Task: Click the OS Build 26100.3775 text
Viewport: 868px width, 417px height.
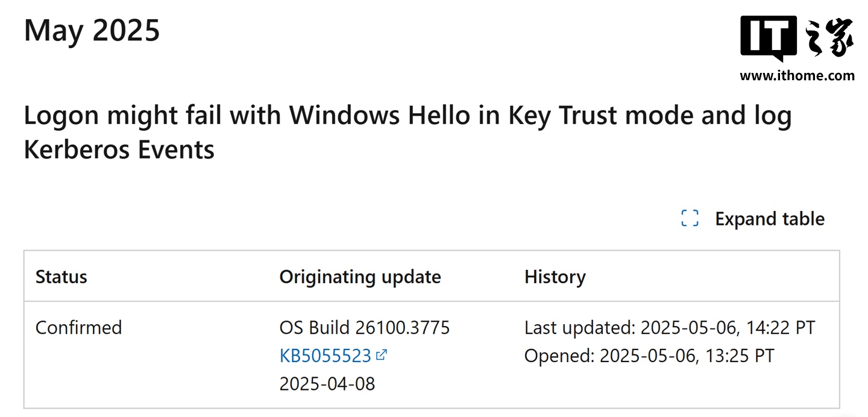Action: (365, 328)
